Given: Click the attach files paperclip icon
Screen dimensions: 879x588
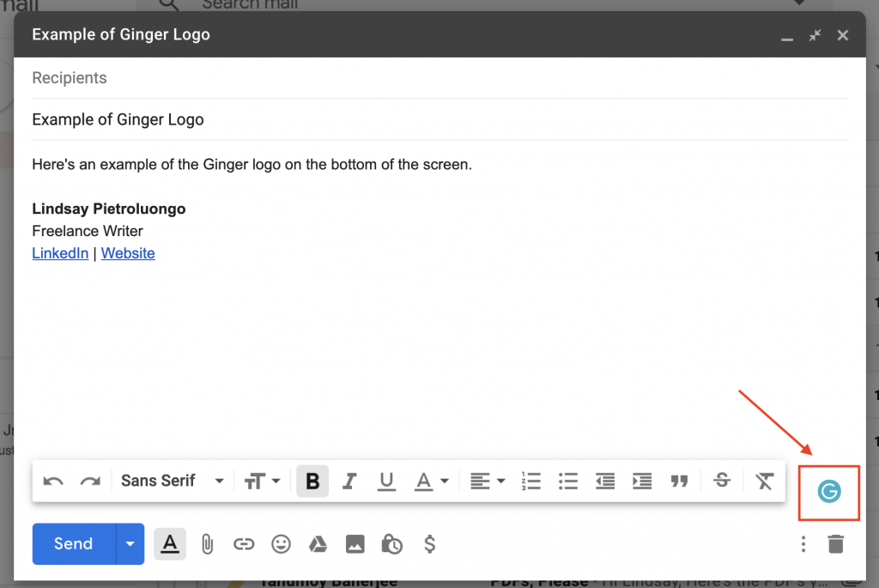Looking at the screenshot, I should (207, 543).
